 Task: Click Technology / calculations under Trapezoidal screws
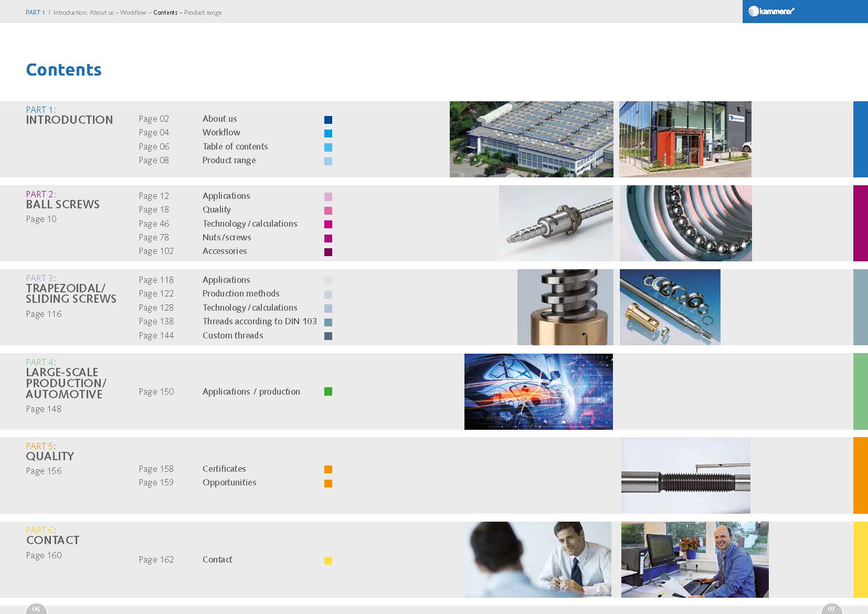(x=250, y=308)
